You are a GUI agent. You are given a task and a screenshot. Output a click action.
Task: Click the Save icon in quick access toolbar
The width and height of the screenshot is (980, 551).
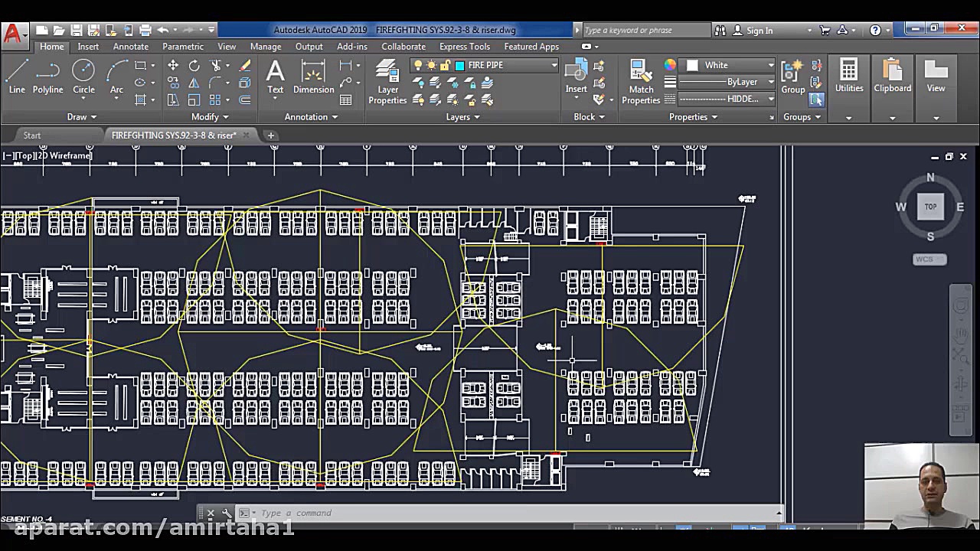76,30
